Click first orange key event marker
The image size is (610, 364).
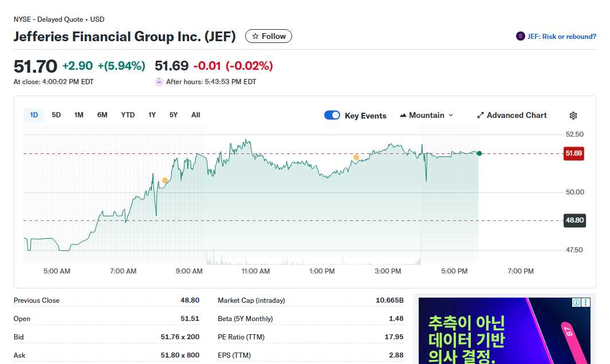pos(165,180)
